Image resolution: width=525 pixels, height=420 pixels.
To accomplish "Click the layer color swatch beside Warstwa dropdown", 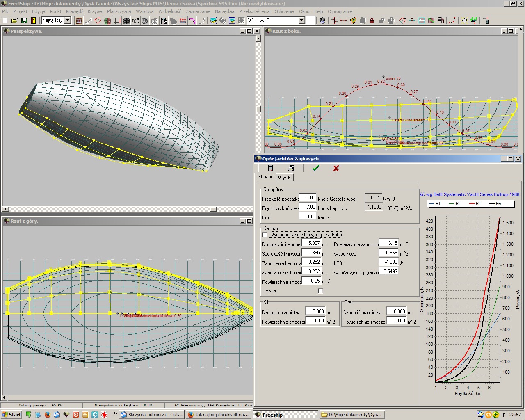I will 311,21.
